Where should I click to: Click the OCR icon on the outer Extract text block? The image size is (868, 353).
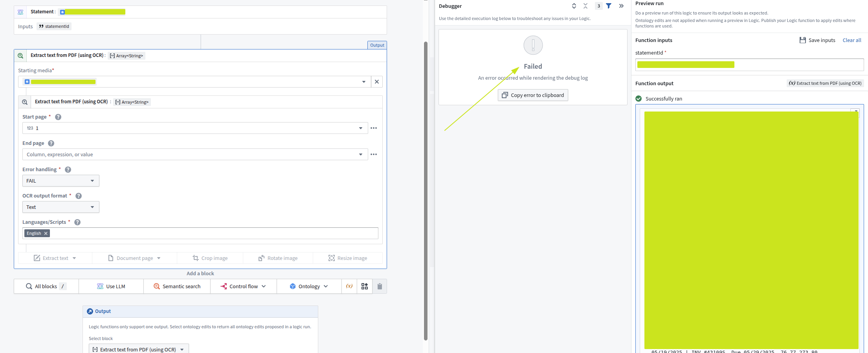coord(20,55)
